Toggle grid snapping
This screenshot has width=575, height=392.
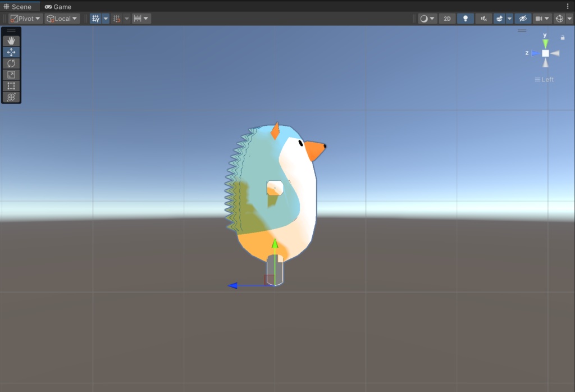pyautogui.click(x=117, y=19)
